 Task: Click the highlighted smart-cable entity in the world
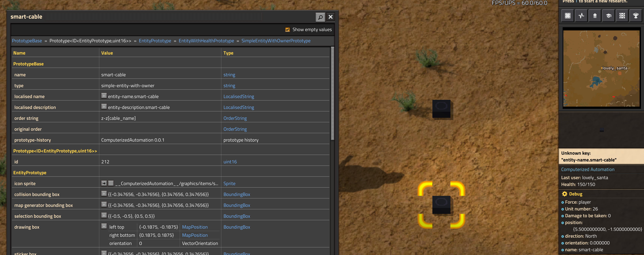pos(441,205)
